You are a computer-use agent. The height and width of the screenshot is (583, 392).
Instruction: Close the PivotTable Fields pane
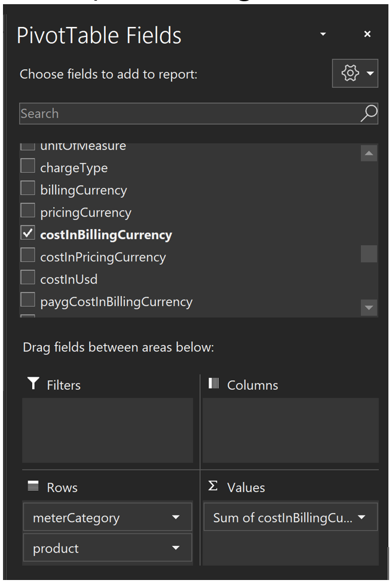(367, 35)
